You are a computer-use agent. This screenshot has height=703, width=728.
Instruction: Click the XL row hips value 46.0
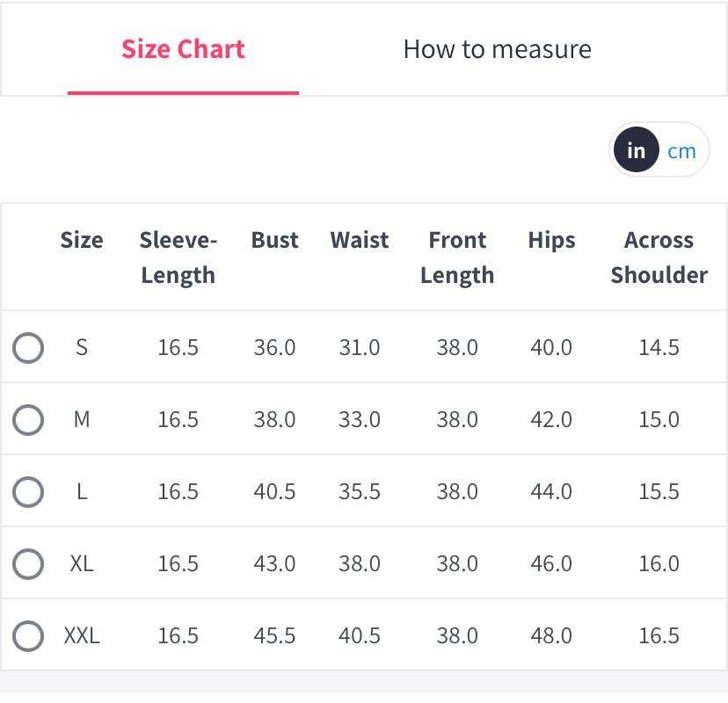click(x=551, y=564)
